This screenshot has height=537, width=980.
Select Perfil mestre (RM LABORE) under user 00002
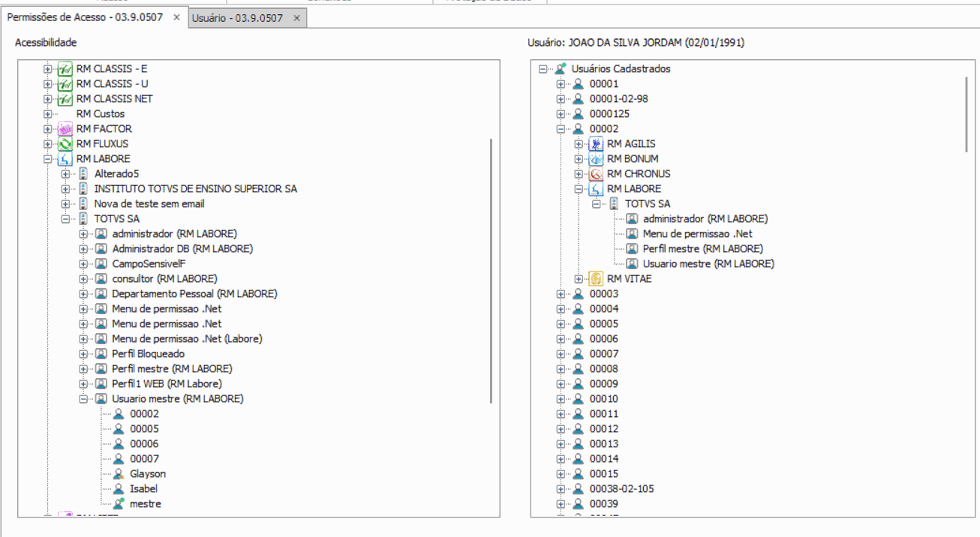click(703, 249)
